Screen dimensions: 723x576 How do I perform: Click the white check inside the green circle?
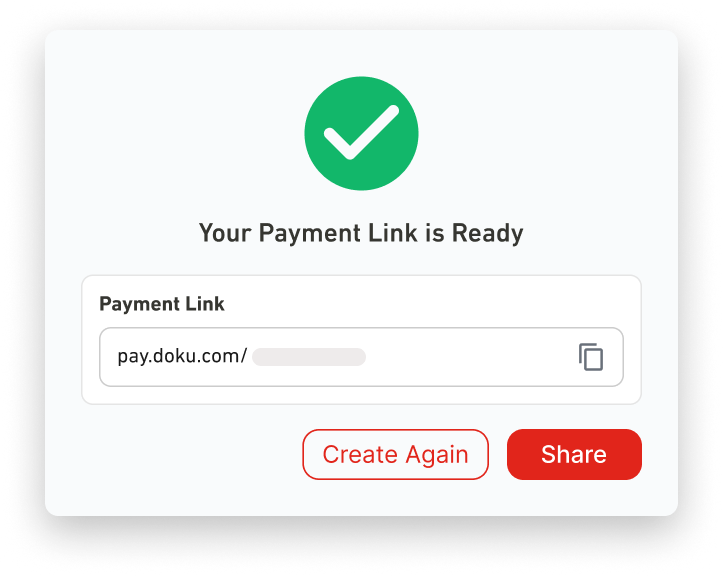pos(362,132)
